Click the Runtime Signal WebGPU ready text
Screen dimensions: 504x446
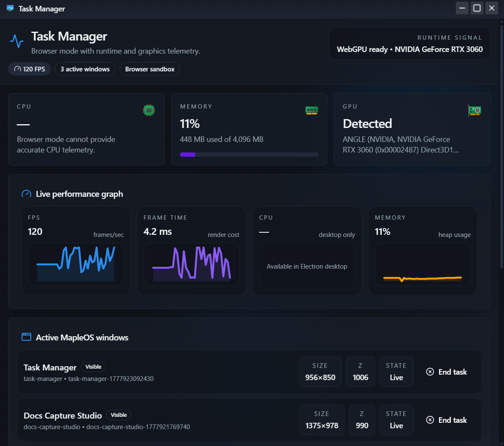pyautogui.click(x=409, y=49)
